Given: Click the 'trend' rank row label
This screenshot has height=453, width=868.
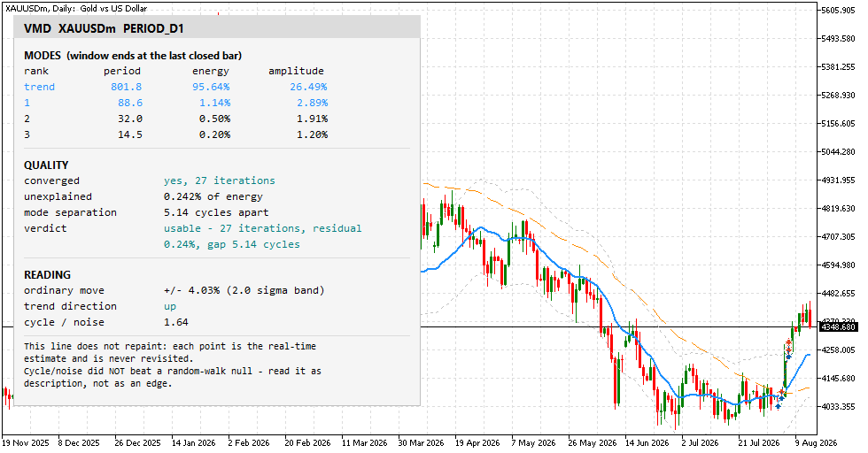Looking at the screenshot, I should click(x=39, y=87).
